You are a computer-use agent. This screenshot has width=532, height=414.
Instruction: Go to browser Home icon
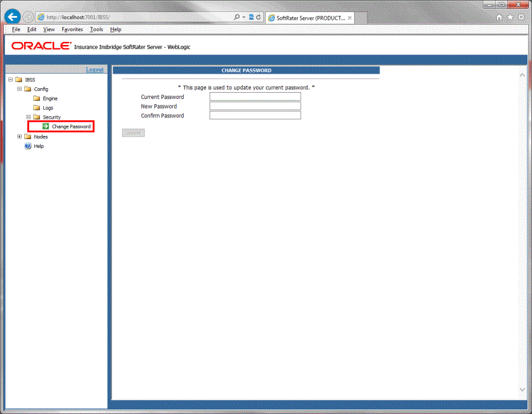pyautogui.click(x=499, y=17)
